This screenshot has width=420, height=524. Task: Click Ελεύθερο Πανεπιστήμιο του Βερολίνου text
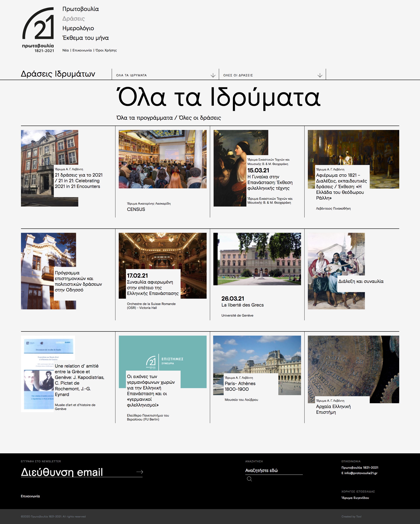(x=148, y=417)
